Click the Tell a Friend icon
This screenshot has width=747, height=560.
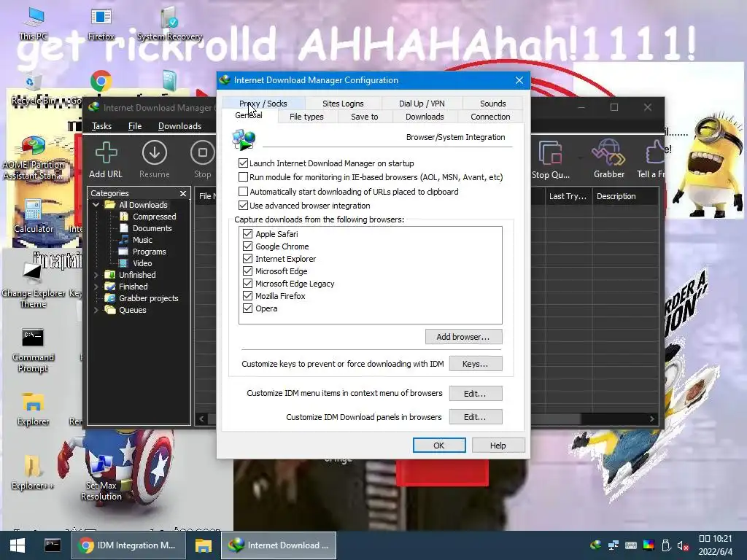tap(651, 160)
